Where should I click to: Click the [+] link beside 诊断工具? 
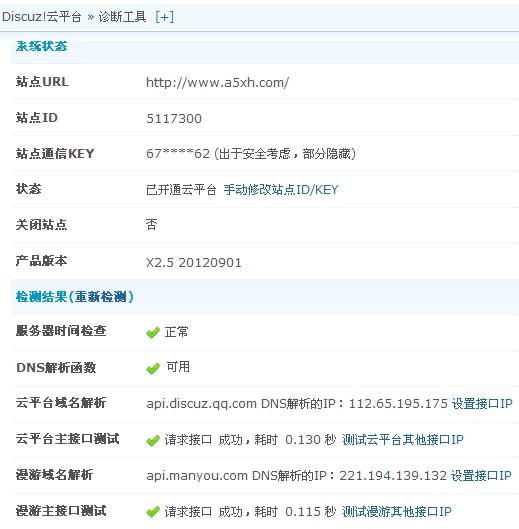coord(164,17)
